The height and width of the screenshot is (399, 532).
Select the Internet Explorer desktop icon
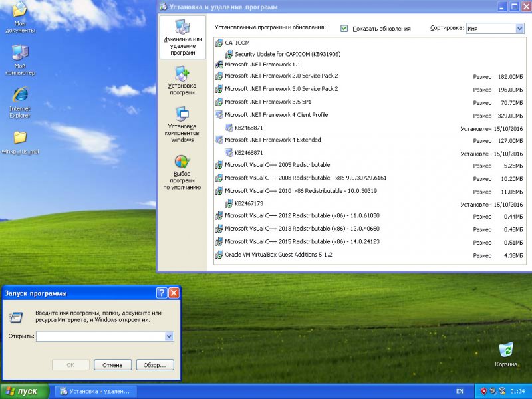20,102
